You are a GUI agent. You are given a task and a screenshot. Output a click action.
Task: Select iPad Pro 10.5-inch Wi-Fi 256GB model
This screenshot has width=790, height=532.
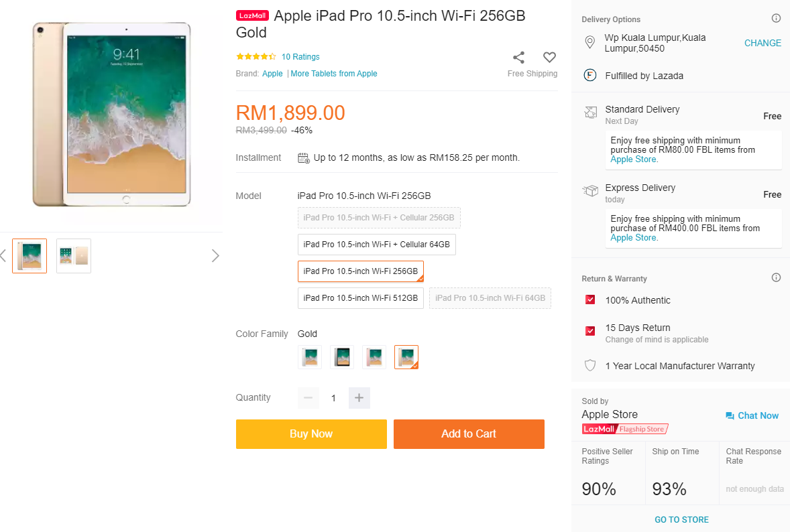click(360, 271)
